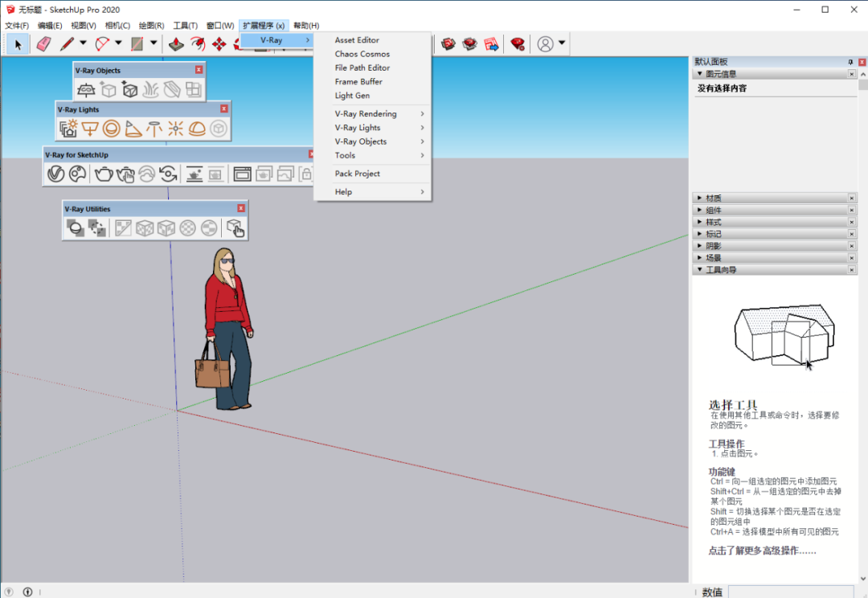Open the 绘图(R) menu

pyautogui.click(x=151, y=26)
